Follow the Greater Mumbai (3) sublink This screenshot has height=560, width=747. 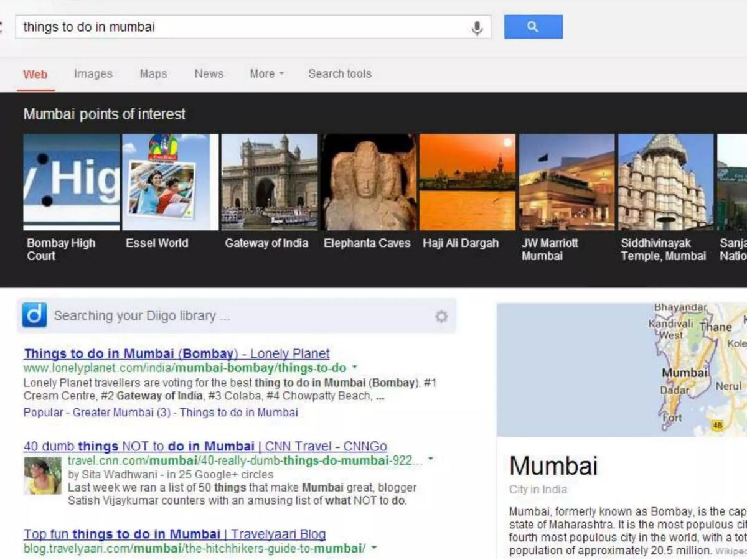(x=122, y=413)
